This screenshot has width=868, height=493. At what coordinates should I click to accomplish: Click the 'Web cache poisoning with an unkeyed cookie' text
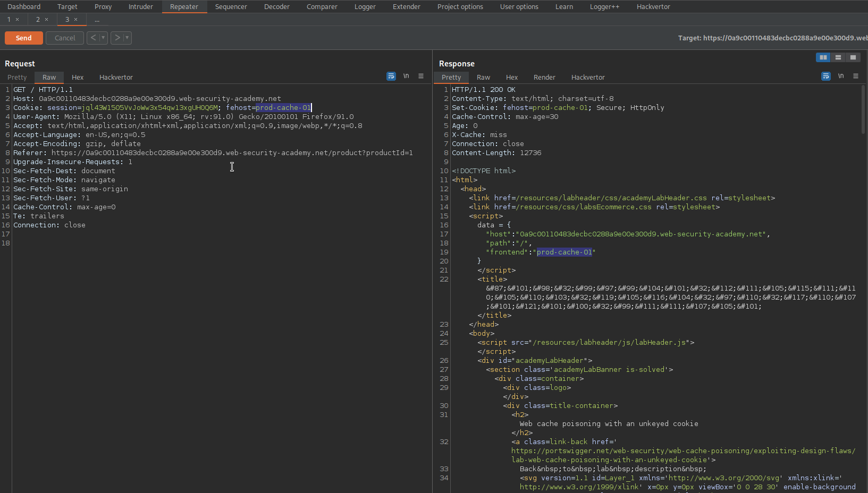click(609, 423)
